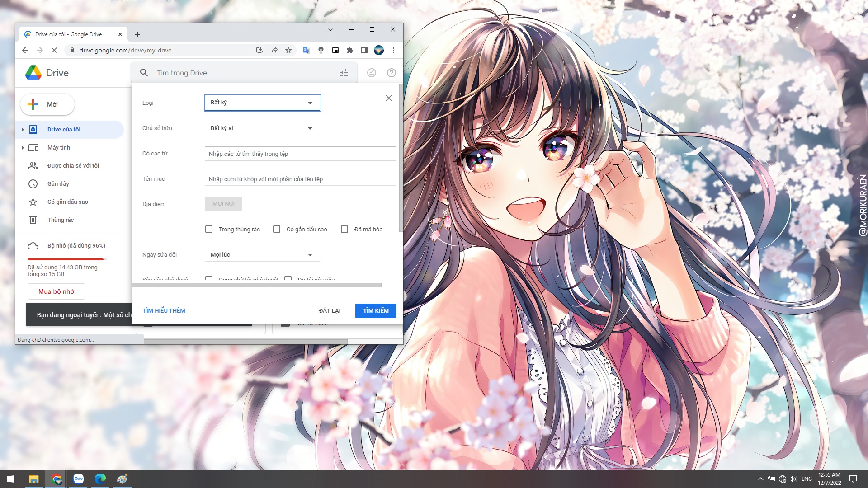Click the 'TÌM KIẾM' search button
Image resolution: width=868 pixels, height=488 pixels.
(376, 311)
